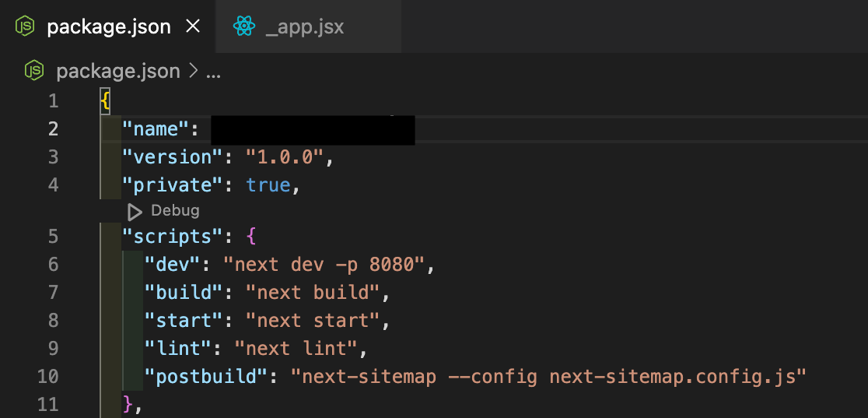The height and width of the screenshot is (418, 868).
Task: Click line number 1 in the gutter
Action: tap(53, 101)
